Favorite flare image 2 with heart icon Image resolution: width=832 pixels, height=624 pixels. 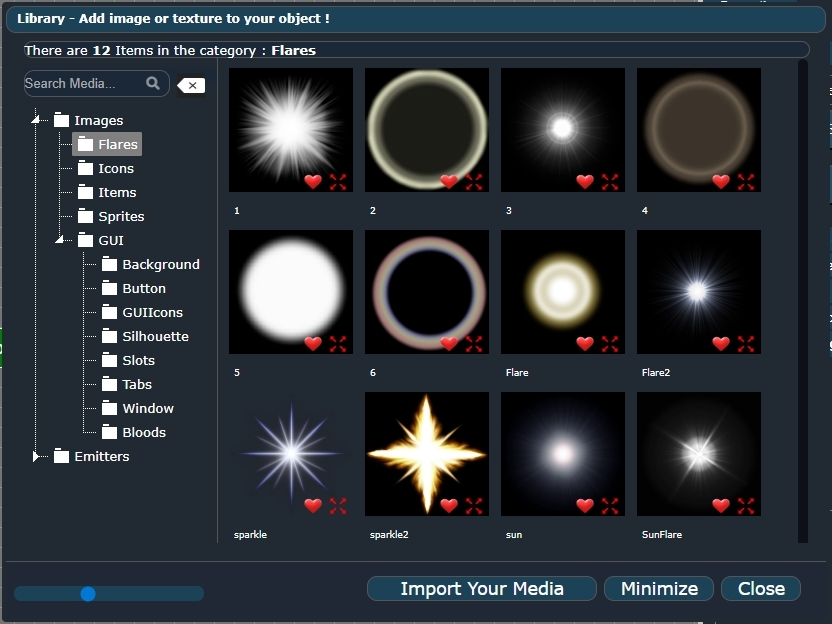point(449,181)
